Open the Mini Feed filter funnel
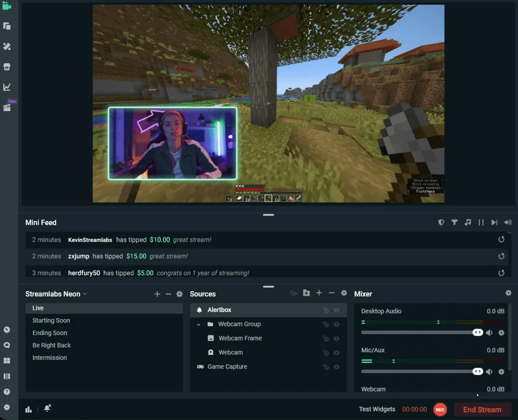This screenshot has width=518, height=420. pyautogui.click(x=454, y=222)
